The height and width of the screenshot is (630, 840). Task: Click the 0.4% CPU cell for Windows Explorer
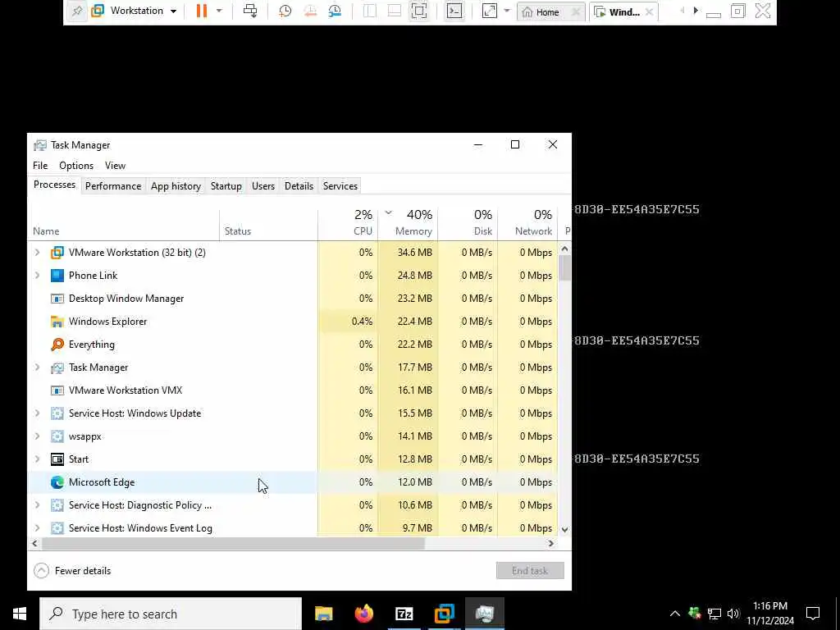tap(348, 322)
